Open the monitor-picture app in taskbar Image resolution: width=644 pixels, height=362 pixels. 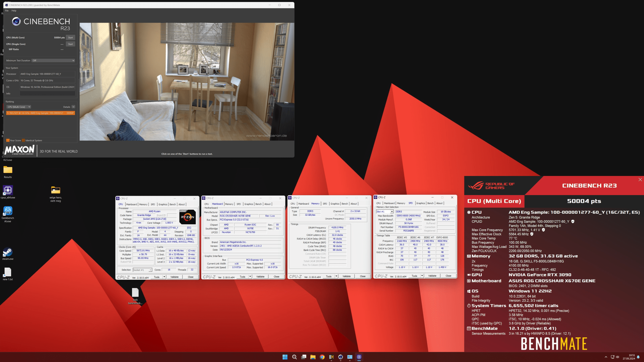point(350,357)
